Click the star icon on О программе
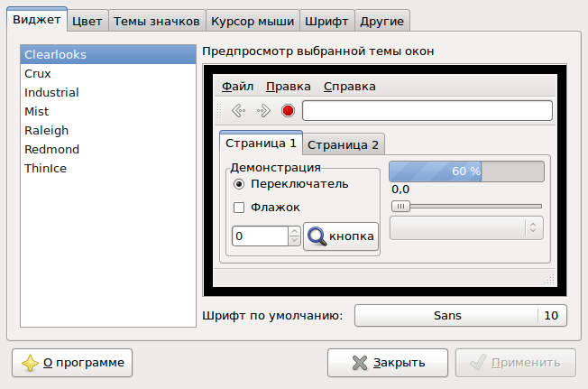 (x=30, y=363)
